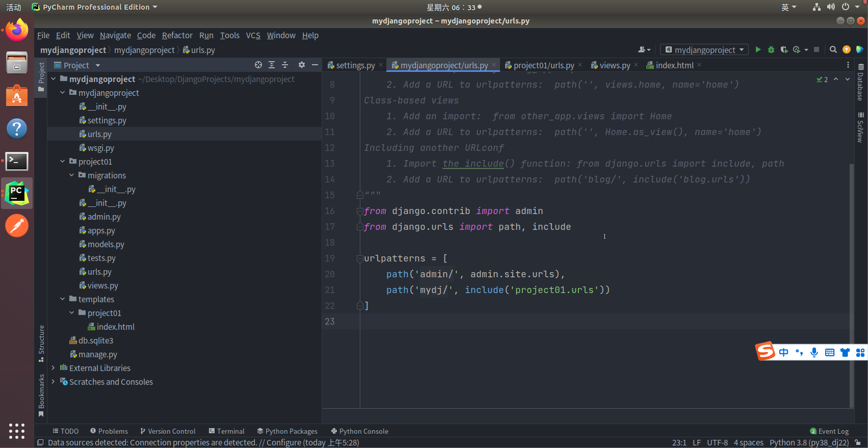This screenshot has height=448, width=868.
Task: Open the Database tool window
Action: pos(861,82)
